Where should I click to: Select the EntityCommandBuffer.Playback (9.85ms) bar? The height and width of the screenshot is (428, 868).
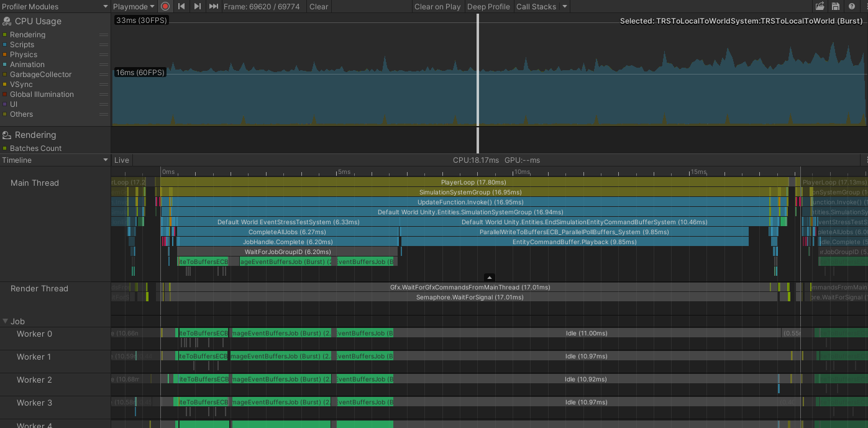575,242
